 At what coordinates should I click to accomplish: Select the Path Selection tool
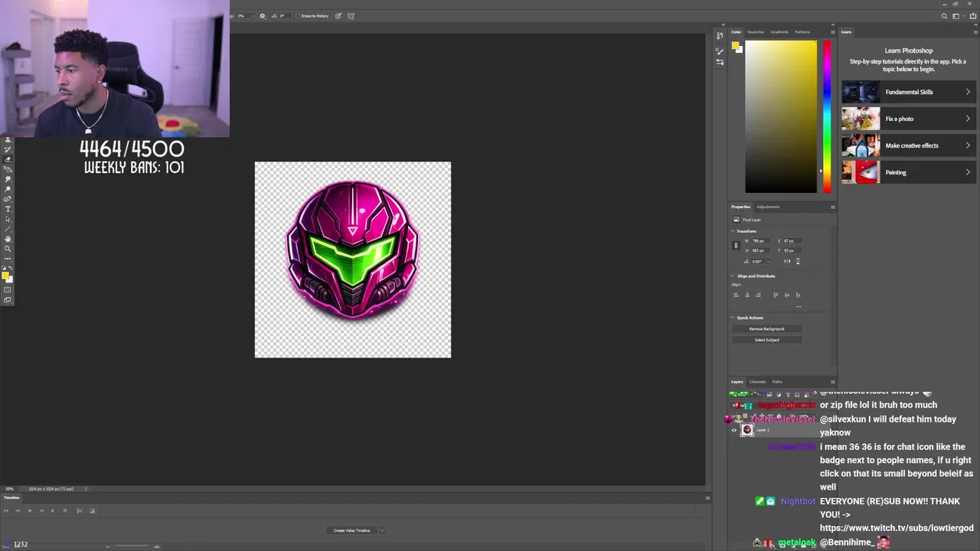click(x=8, y=219)
